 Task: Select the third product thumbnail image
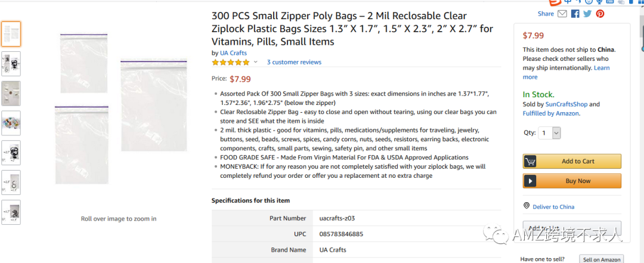11,94
